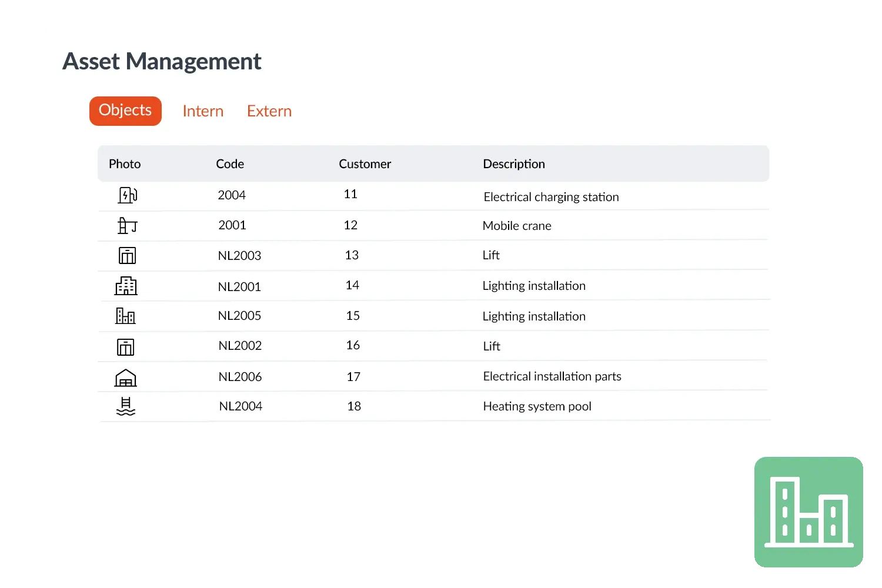Click the Description column header

(x=514, y=164)
